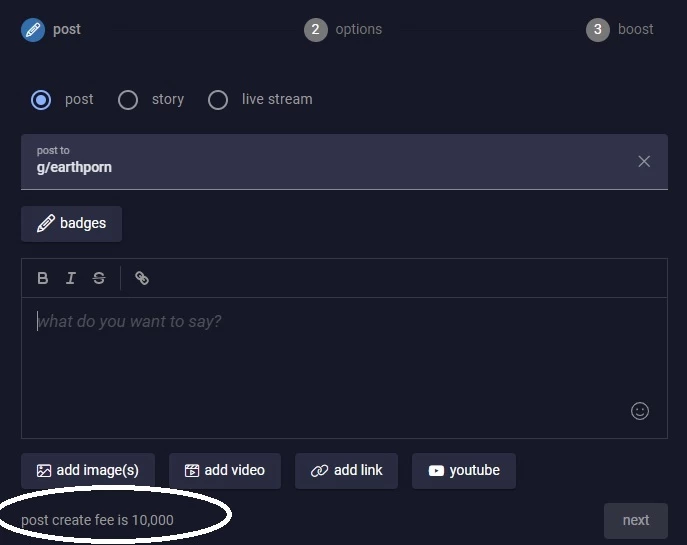Click the step 3 circle icon
This screenshot has width=687, height=545.
pos(598,30)
